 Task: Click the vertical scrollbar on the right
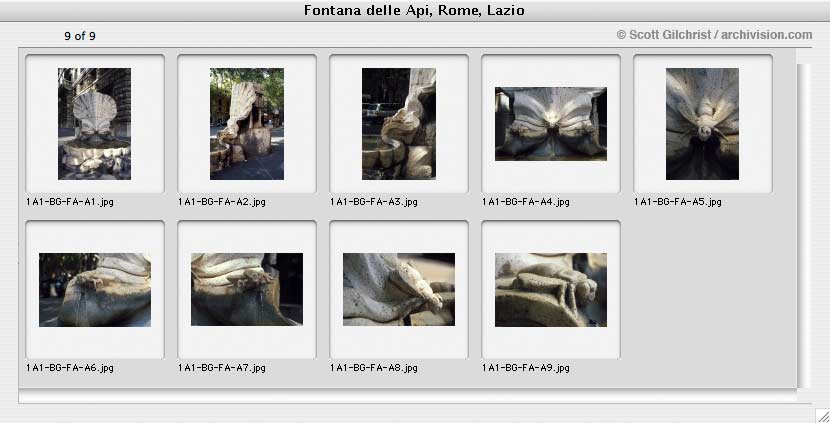click(x=804, y=226)
